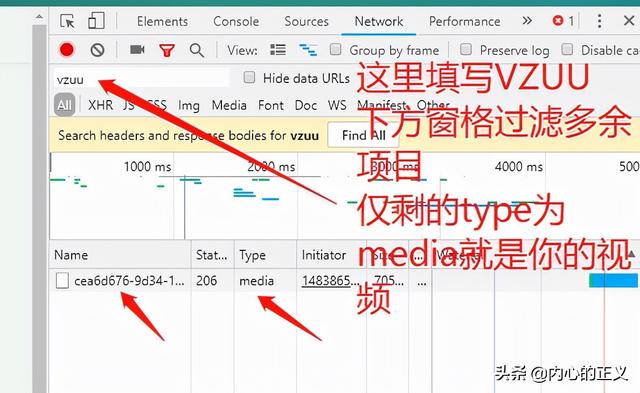Clear the network log
Viewport: 640px width, 393px height.
[x=97, y=50]
